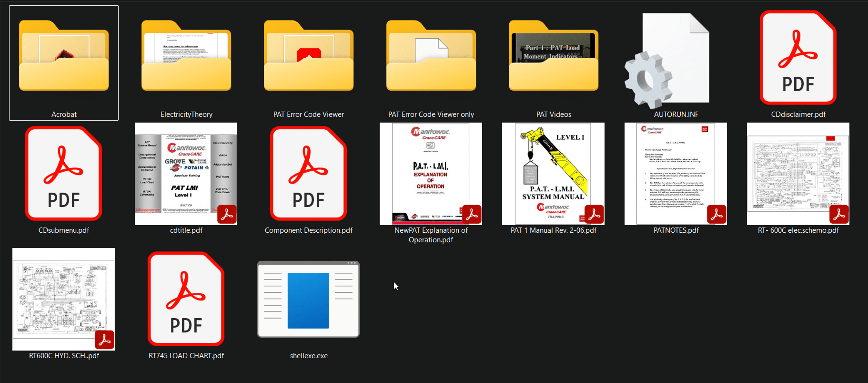
Task: Select the cdtitle.pdf thumbnail preview
Action: pyautogui.click(x=186, y=174)
